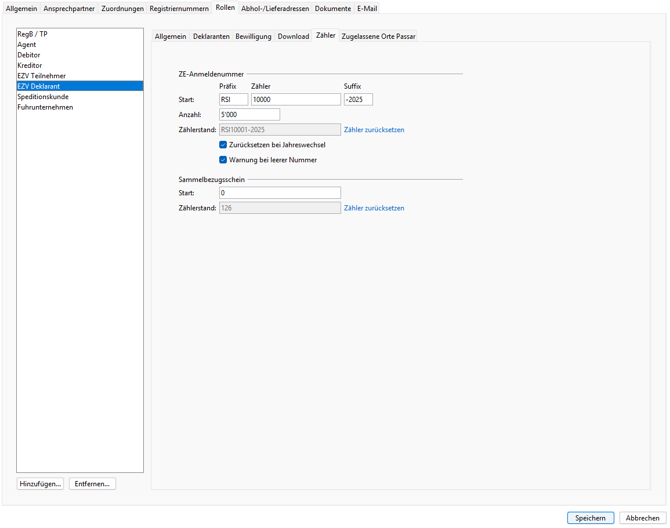Choose the Fuhrunternehmen role entry
The image size is (670, 528).
(45, 107)
